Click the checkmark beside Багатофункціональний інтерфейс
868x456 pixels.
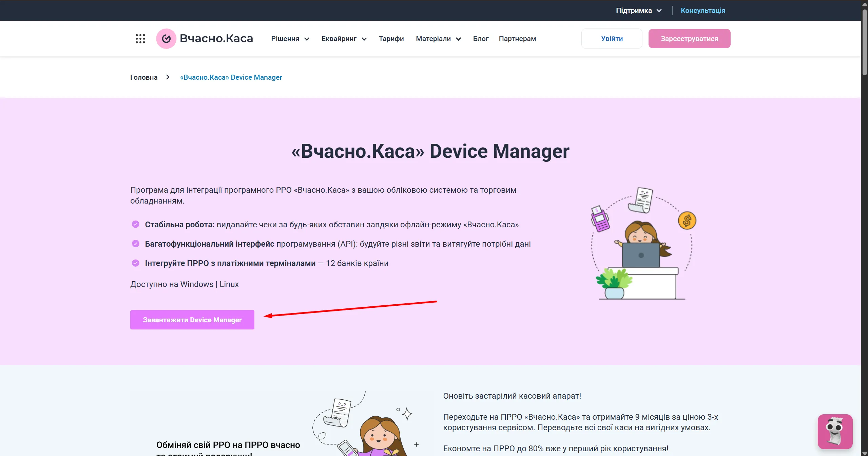point(136,244)
